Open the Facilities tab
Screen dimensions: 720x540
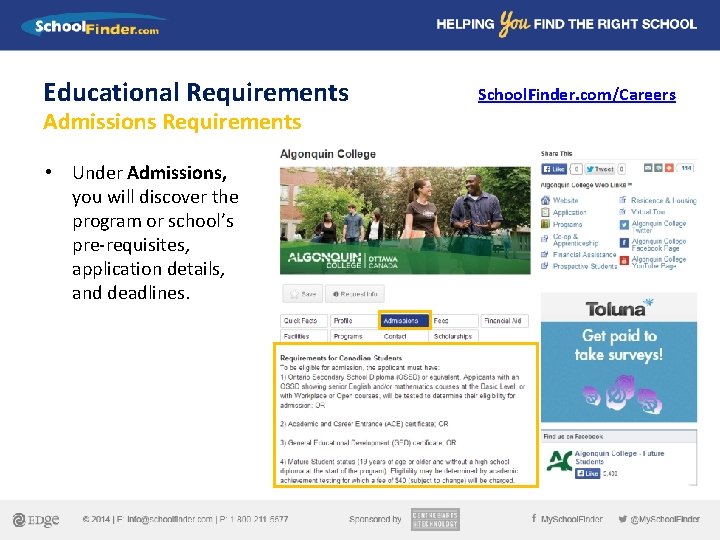coord(304,336)
